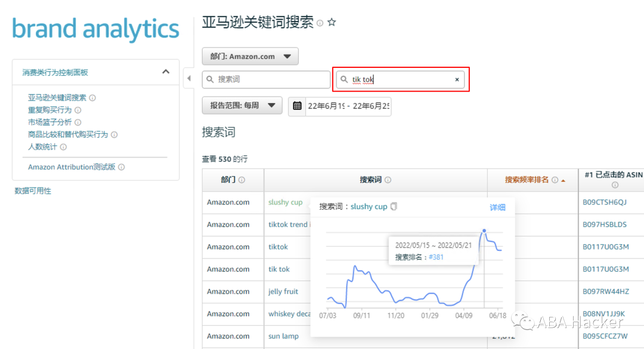Image resolution: width=644 pixels, height=349 pixels.
Task: Click 查看 530 的行 row count text
Action: point(225,159)
